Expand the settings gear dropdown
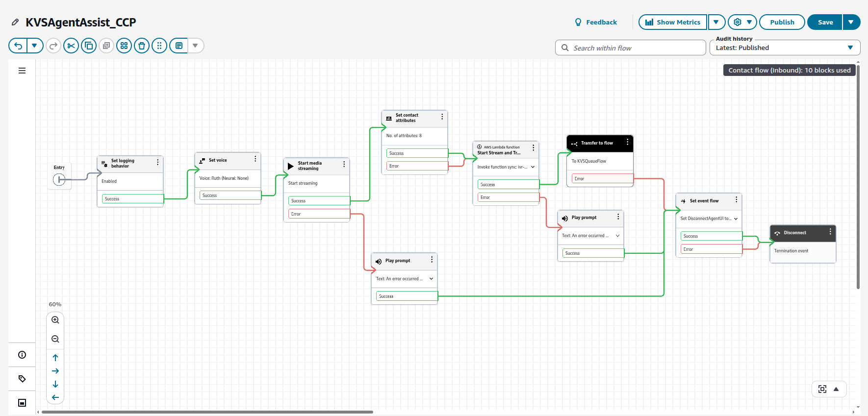The height and width of the screenshot is (416, 868). [x=742, y=22]
